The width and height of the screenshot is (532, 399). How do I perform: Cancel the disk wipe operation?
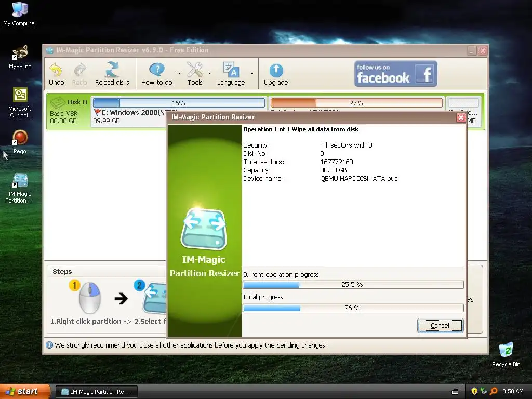coord(440,325)
